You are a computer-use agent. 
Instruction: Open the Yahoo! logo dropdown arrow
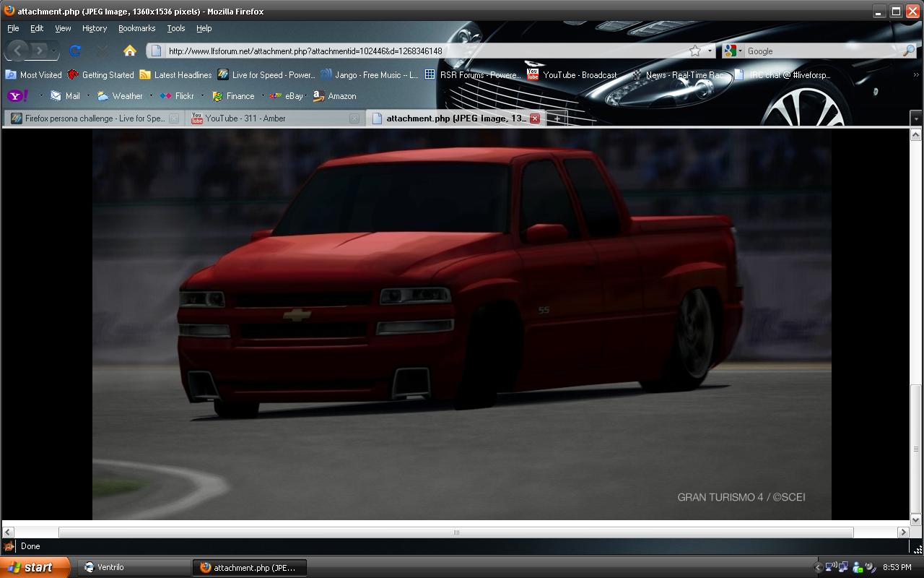point(41,95)
